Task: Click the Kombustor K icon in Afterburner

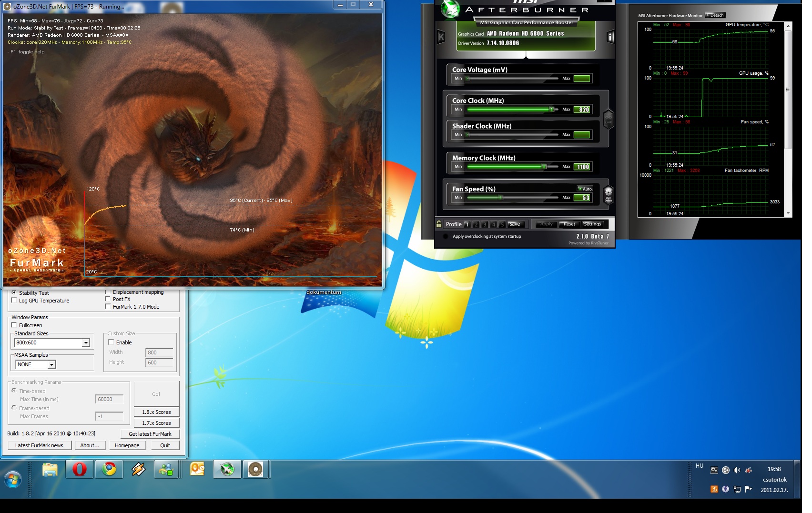Action: tap(441, 37)
